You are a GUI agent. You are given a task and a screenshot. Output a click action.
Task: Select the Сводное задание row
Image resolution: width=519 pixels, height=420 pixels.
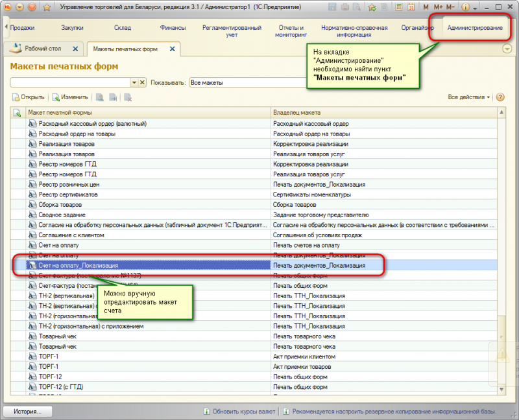(254, 215)
